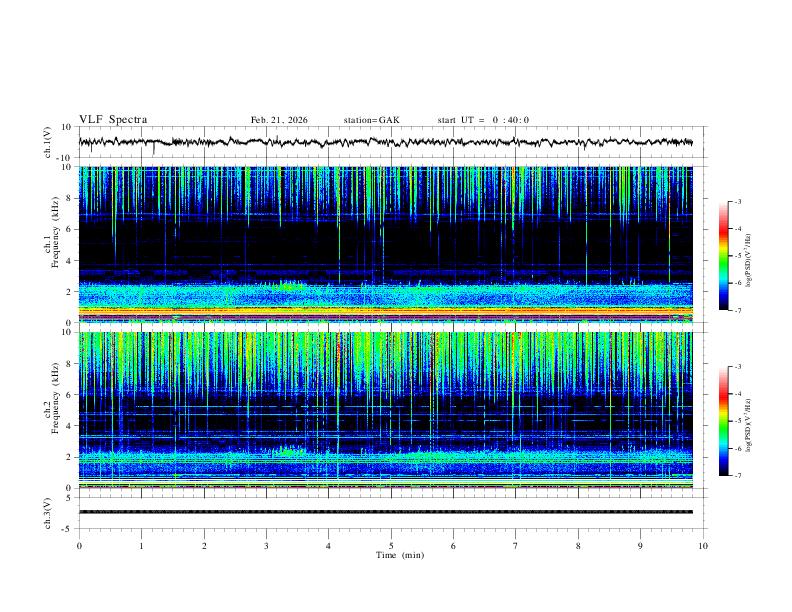The height and width of the screenshot is (612, 792).
Task: Click the "8" kHz tick of ch.1 spectrogram
Action: tap(70, 198)
